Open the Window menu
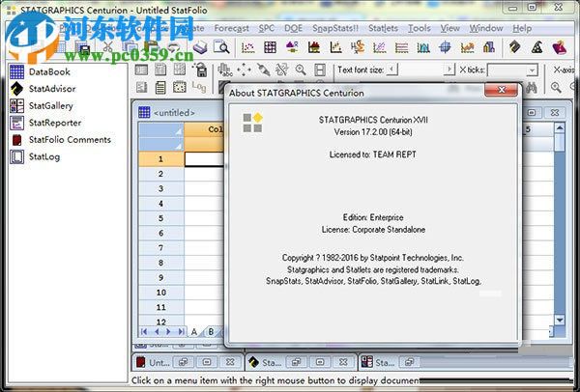 [x=486, y=28]
